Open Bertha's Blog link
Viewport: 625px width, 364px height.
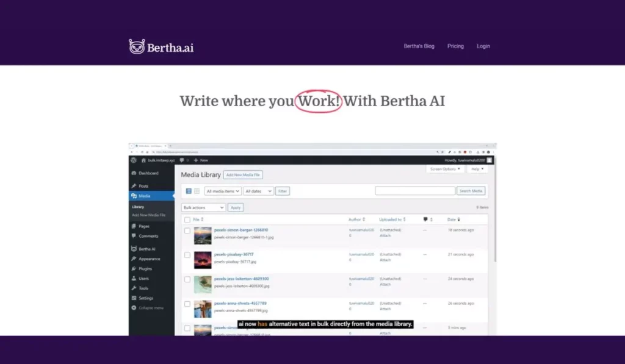click(419, 46)
